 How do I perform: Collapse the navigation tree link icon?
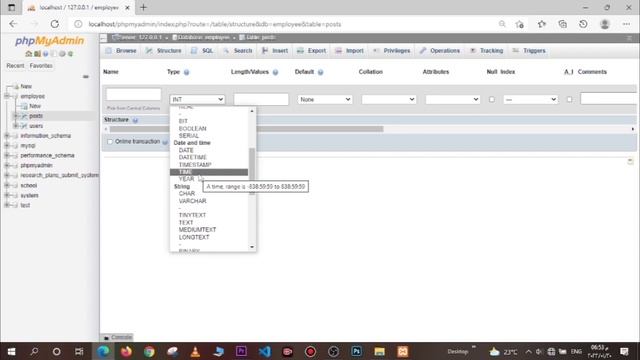(86, 76)
